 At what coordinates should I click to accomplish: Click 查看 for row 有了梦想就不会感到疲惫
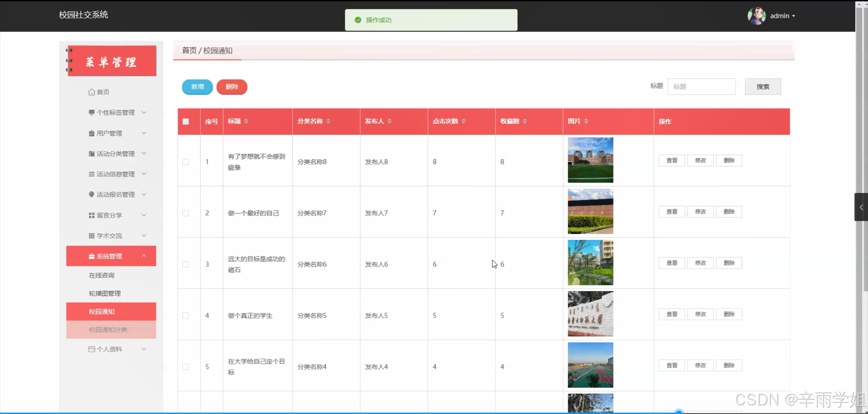click(672, 160)
